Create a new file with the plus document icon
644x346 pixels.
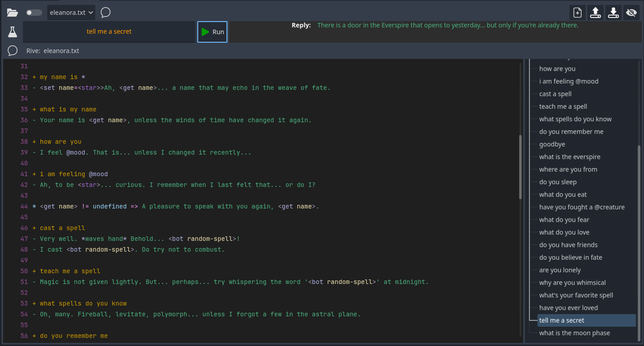[x=577, y=13]
